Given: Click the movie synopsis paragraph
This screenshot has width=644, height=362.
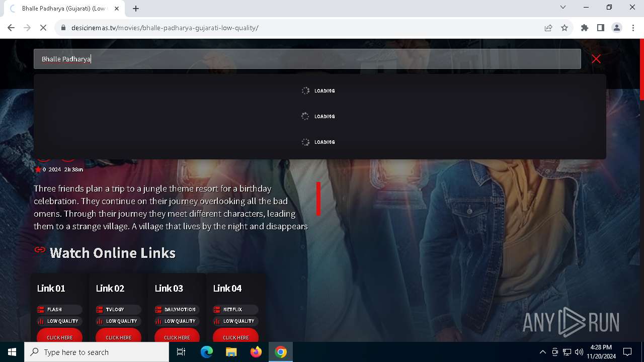Looking at the screenshot, I should pos(171,207).
